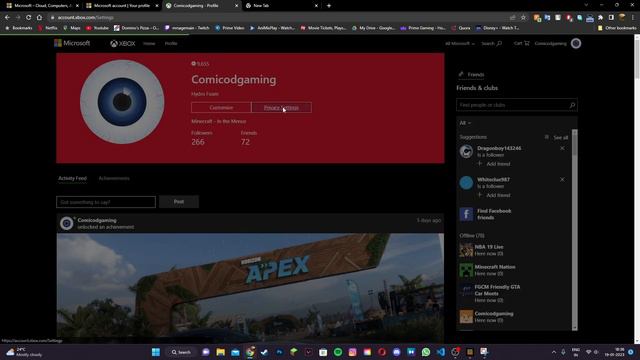Screen dimensions: 640x360
Task: Switch to the Activity Feed tab
Action: tap(72, 178)
